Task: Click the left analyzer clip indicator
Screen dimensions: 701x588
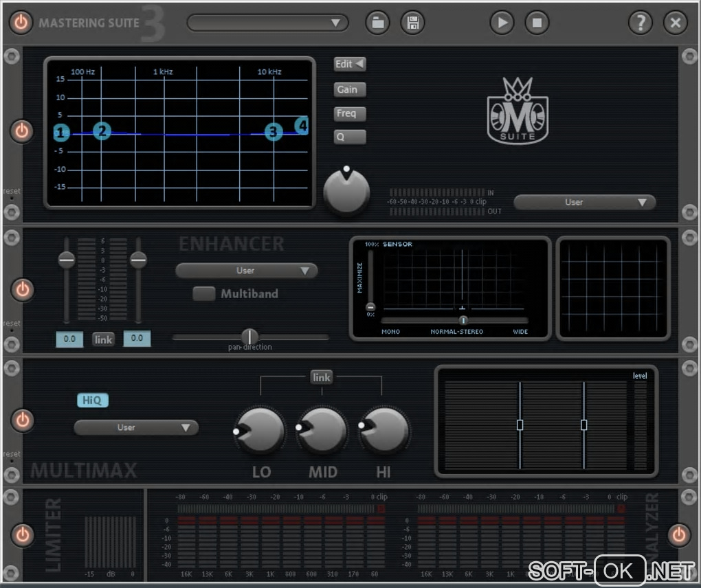Action: (381, 508)
